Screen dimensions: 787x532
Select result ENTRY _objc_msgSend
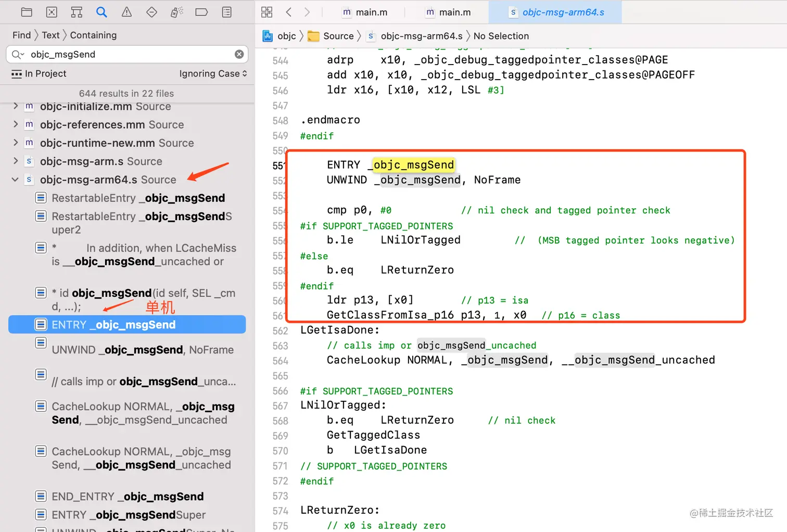[x=127, y=324]
